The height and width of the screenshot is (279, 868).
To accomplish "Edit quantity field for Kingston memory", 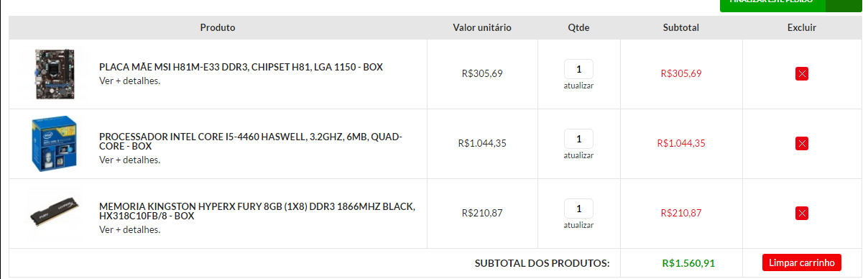I will [x=578, y=209].
